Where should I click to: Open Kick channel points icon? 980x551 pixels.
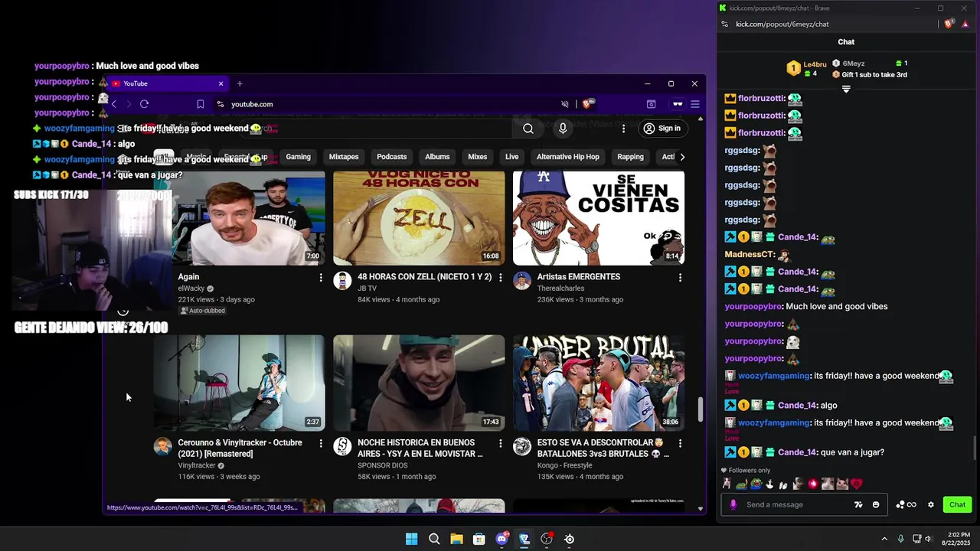(906, 504)
